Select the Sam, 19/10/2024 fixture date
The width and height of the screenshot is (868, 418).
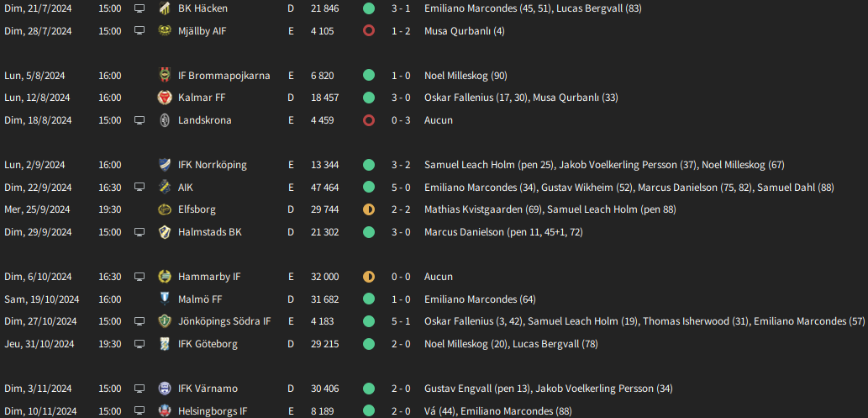pyautogui.click(x=42, y=299)
